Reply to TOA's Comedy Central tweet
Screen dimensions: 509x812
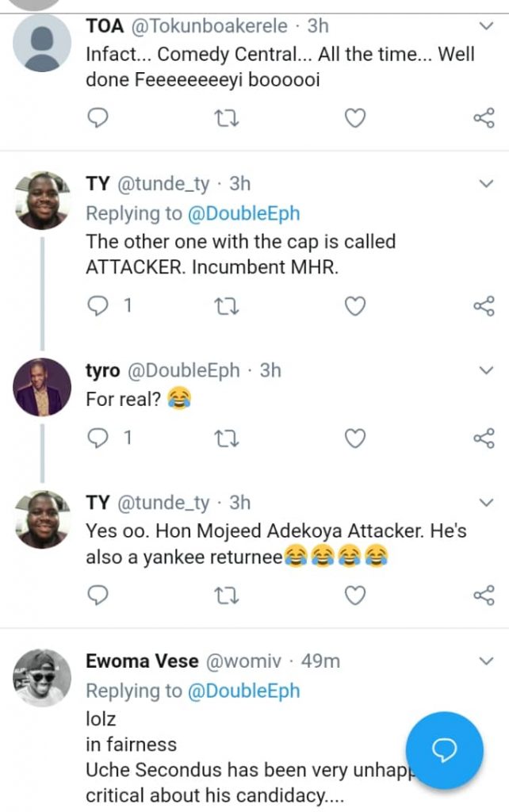coord(97,119)
